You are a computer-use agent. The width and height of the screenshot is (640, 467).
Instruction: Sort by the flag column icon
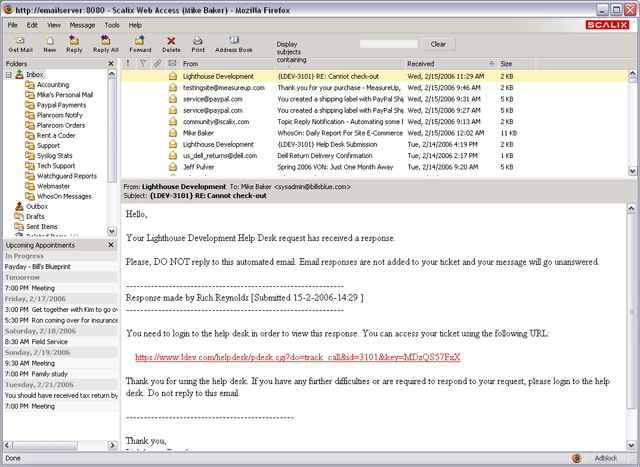point(143,63)
